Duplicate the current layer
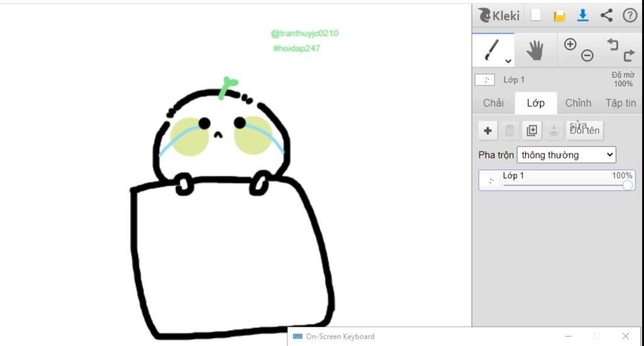 pos(531,131)
